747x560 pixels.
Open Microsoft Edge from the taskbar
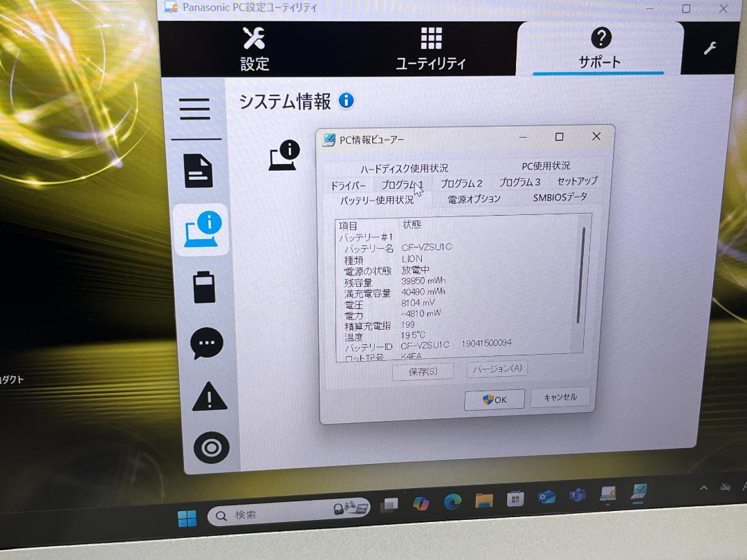click(x=452, y=501)
